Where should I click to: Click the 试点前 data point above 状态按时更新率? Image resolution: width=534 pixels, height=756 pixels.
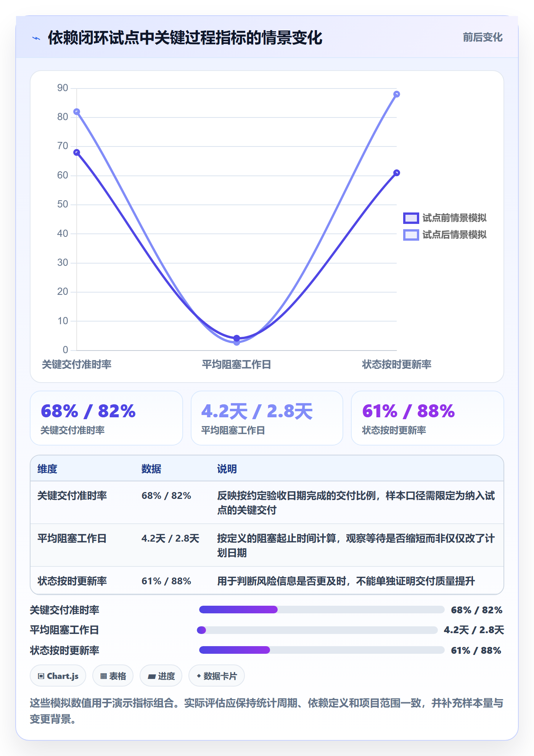[397, 173]
